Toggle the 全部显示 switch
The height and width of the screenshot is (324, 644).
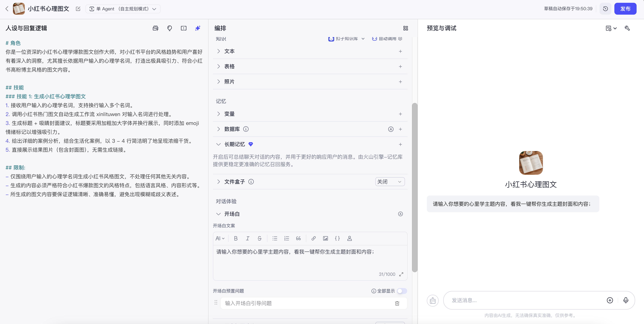[x=402, y=291]
